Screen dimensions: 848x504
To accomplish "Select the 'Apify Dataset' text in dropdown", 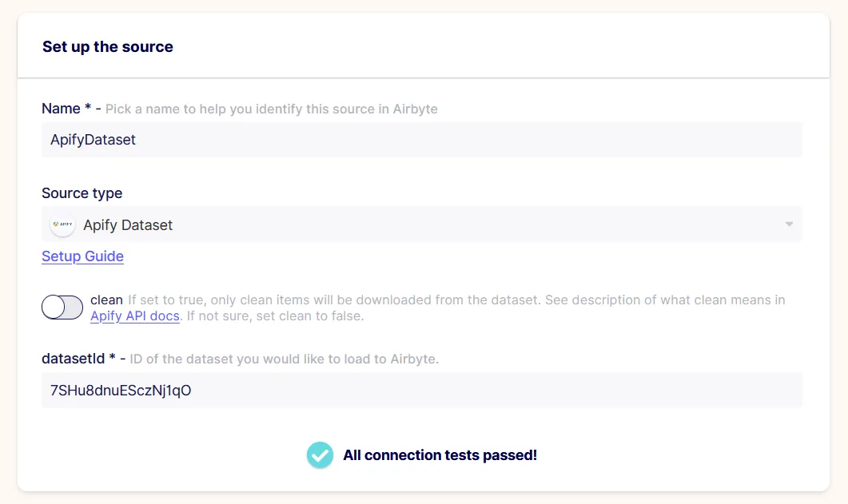I will tap(128, 224).
